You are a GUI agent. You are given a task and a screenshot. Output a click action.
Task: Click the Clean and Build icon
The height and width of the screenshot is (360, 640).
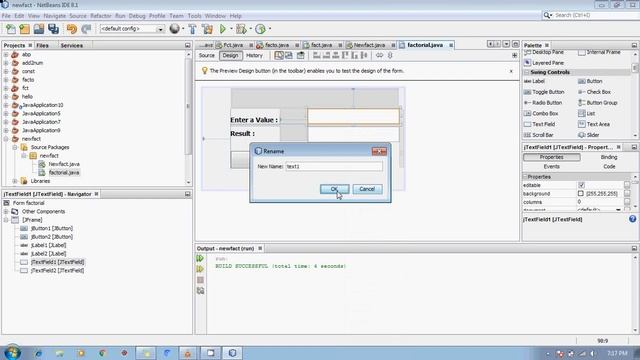click(207, 29)
